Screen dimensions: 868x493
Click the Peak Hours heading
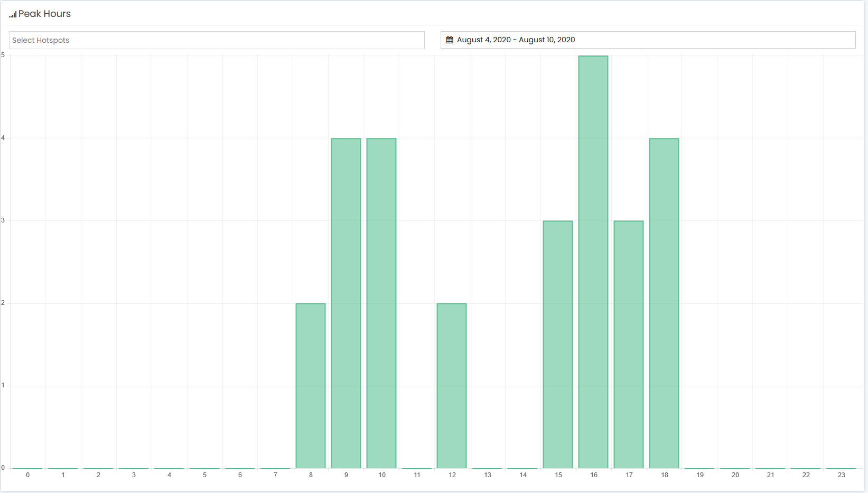pos(44,14)
